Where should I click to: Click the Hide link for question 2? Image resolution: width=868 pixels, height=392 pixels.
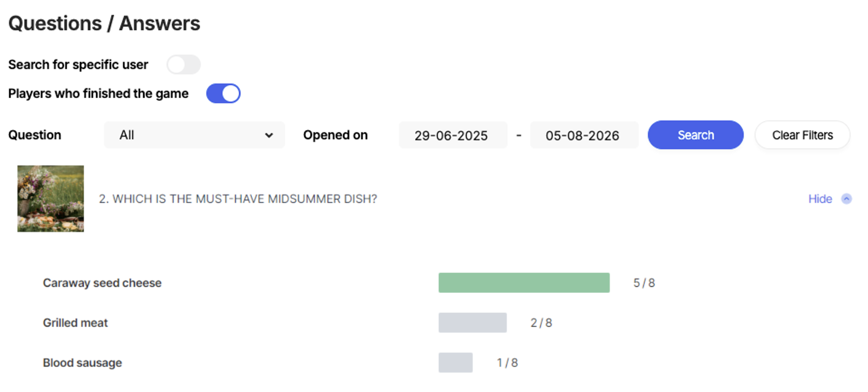coord(820,199)
